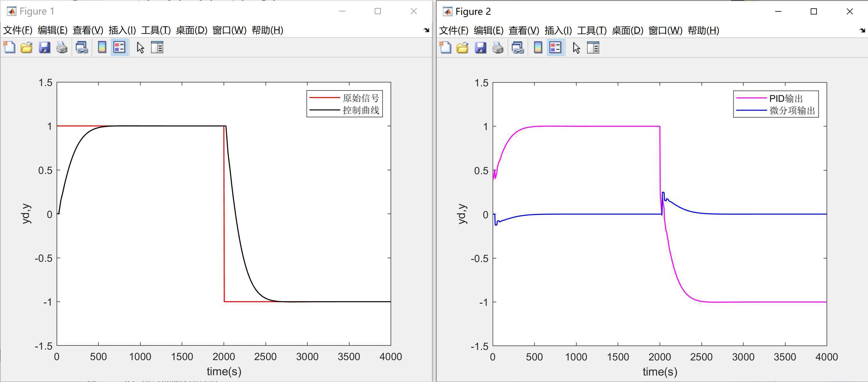The image size is (868, 382).
Task: Click red line sample for 原始信号 legend
Action: 324,98
